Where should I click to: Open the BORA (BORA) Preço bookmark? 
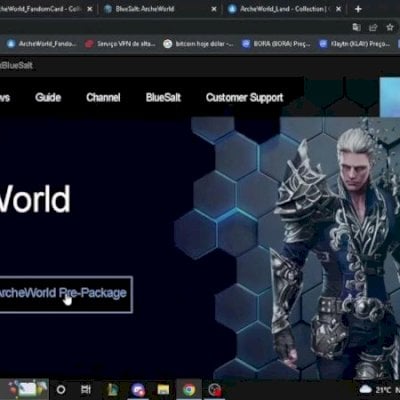[277, 44]
